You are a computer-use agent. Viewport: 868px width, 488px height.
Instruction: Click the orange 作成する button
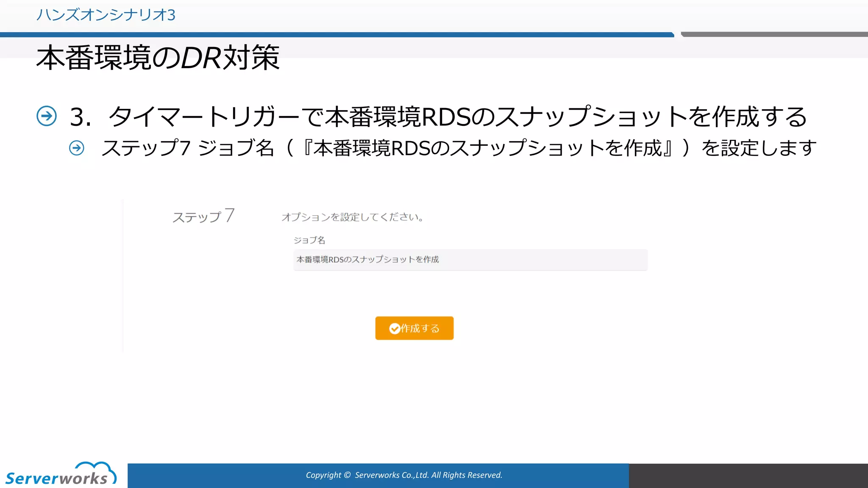(414, 328)
